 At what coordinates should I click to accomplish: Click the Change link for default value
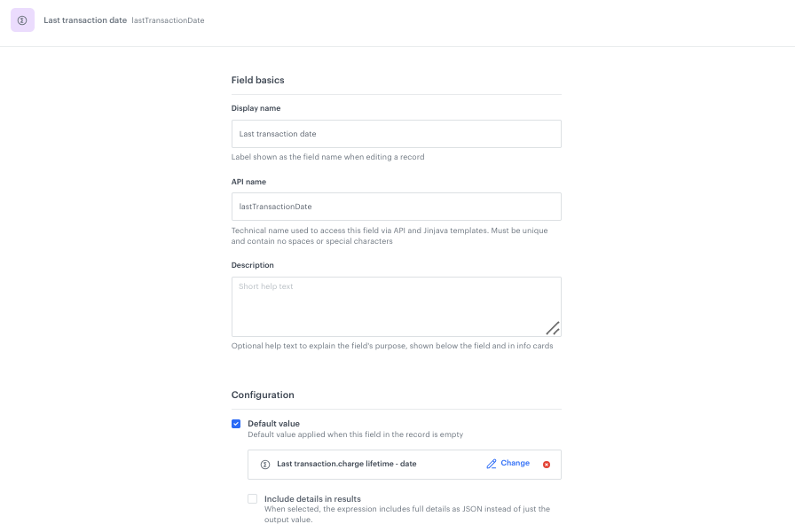(515, 463)
